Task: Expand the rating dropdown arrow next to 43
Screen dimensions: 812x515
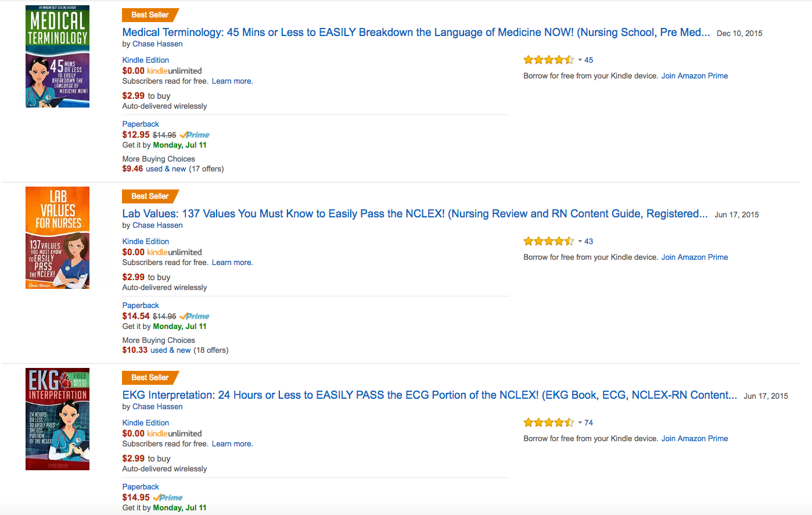Action: (580, 242)
